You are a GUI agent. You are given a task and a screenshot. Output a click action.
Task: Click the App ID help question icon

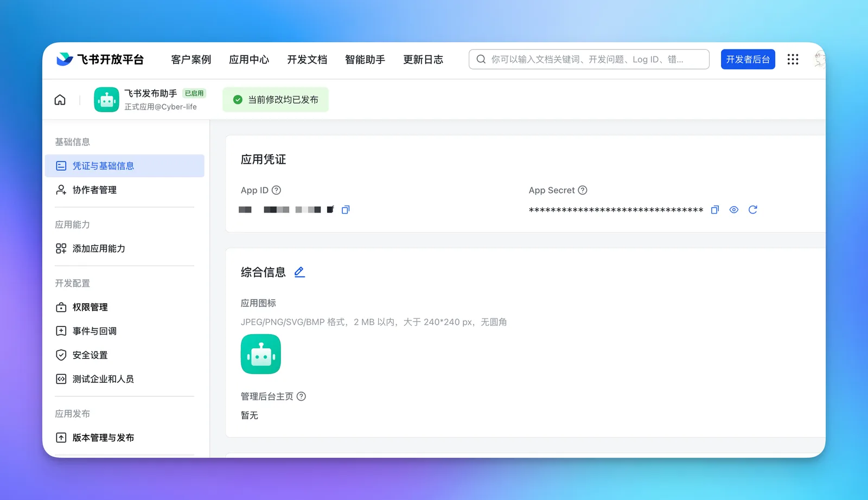[x=276, y=190]
